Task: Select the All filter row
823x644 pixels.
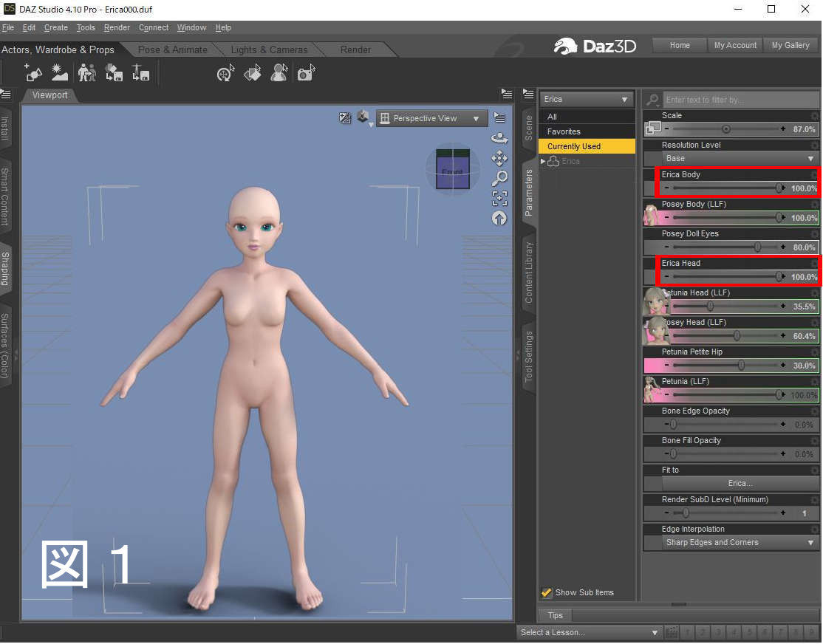Action: coord(587,117)
